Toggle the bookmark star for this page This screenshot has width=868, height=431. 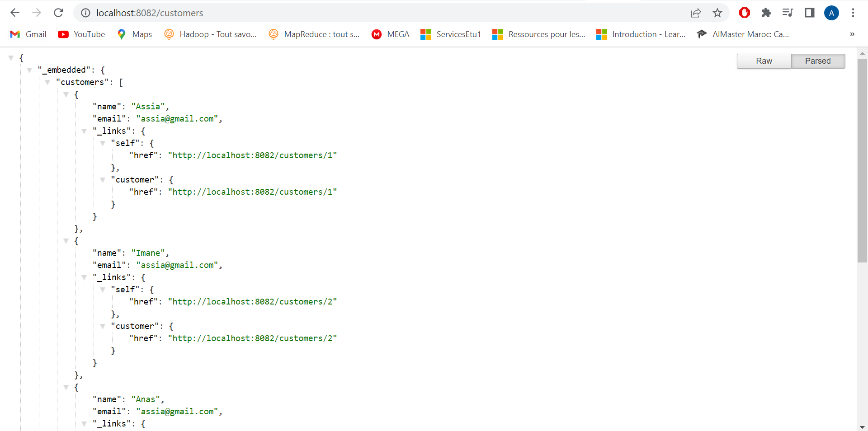pos(717,13)
